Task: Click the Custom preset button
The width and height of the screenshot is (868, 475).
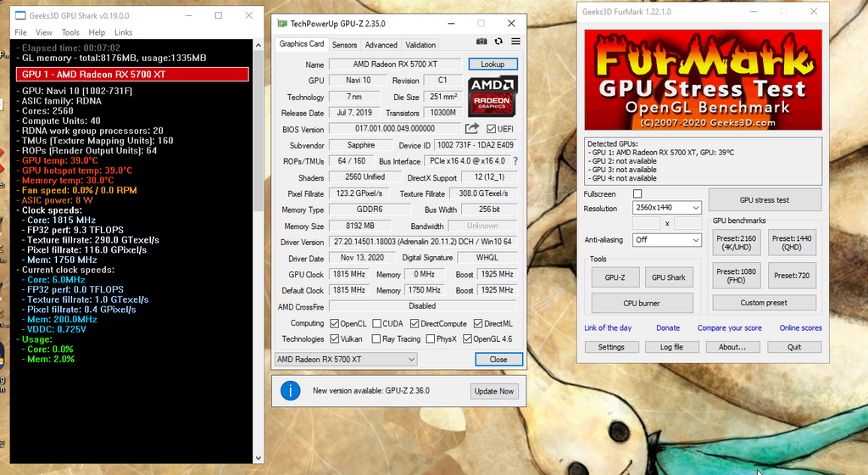Action: pyautogui.click(x=764, y=303)
